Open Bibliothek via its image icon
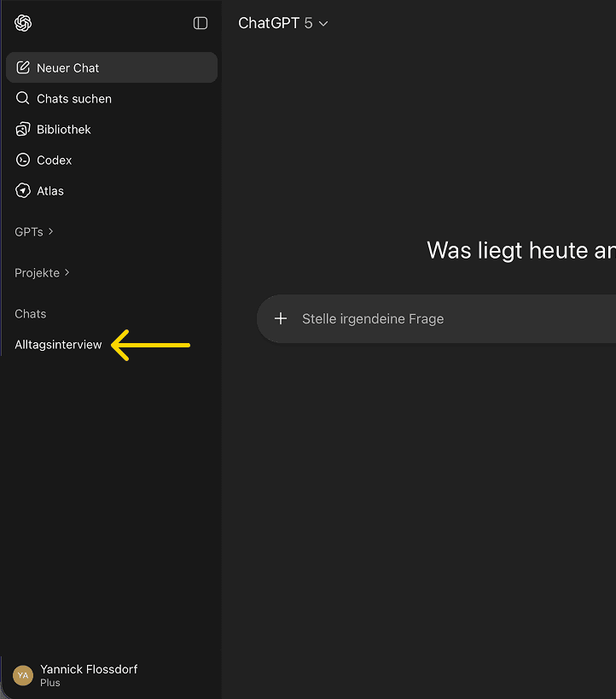The image size is (616, 699). pos(23,129)
